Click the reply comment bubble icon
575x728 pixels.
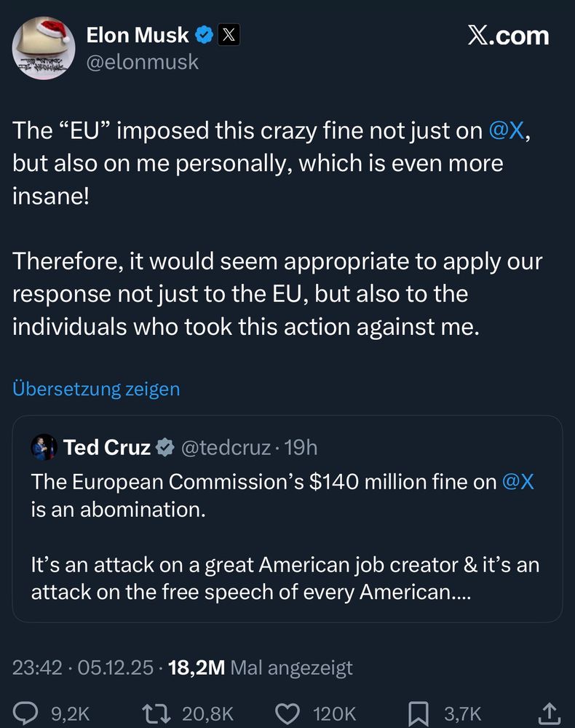tap(28, 713)
